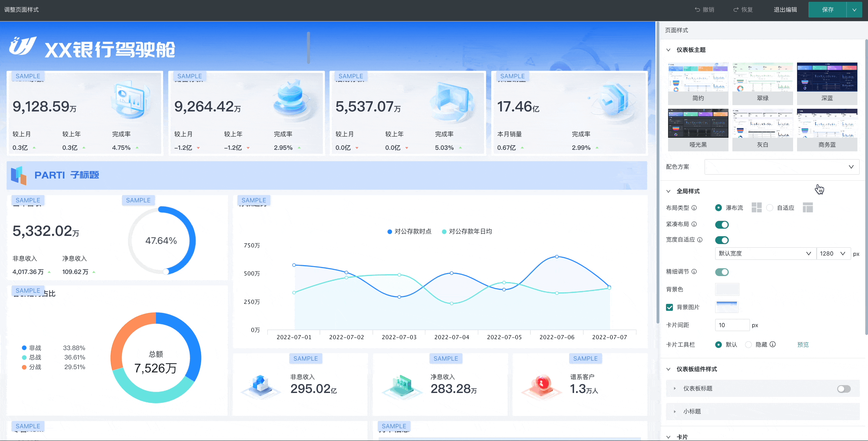The image size is (868, 441).
Task: Click the 预览 link
Action: 803,345
